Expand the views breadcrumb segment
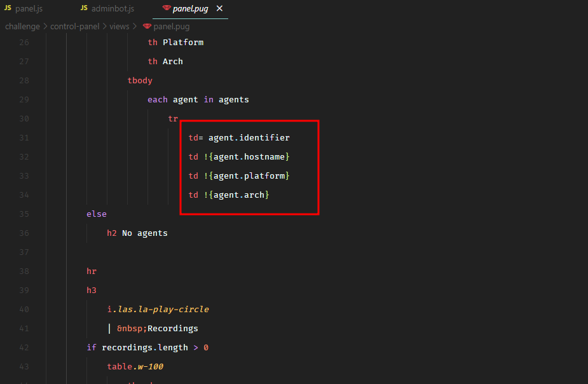Screen dimensions: 588x384 119,27
